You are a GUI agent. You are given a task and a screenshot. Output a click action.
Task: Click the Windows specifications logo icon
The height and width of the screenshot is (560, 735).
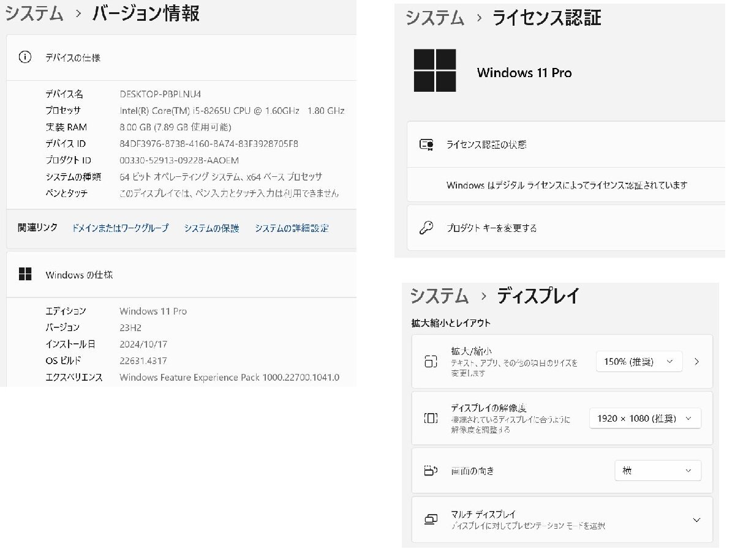25,275
